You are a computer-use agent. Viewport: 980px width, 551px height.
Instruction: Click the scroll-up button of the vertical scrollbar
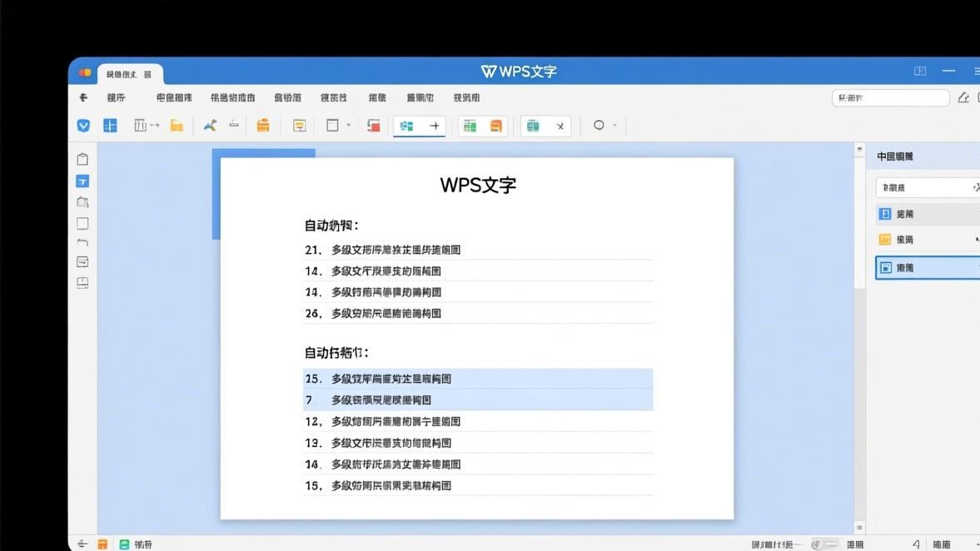point(859,149)
